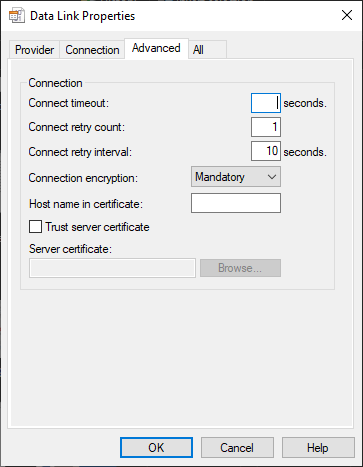Open the Connection encryption dropdown

236,177
